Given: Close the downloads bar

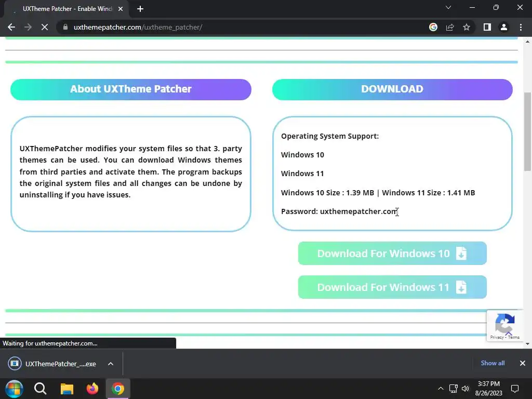Looking at the screenshot, I should [523, 363].
